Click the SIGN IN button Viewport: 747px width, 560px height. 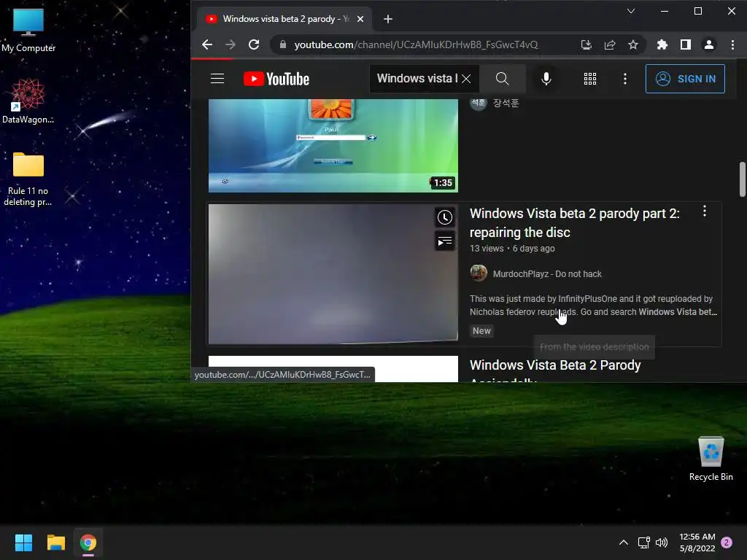pyautogui.click(x=685, y=79)
